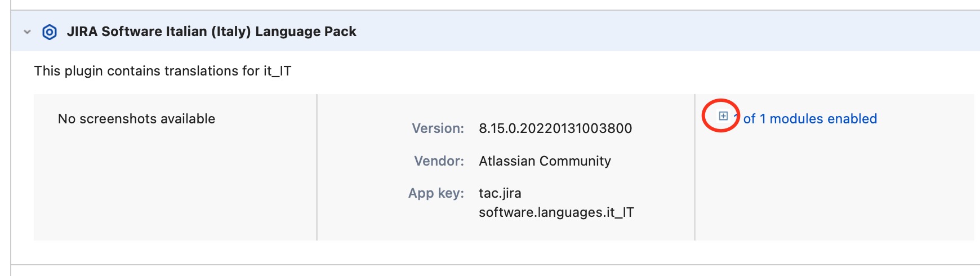The image size is (980, 276).
Task: Click the Italian Language Pack plugin icon
Action: coord(50,32)
